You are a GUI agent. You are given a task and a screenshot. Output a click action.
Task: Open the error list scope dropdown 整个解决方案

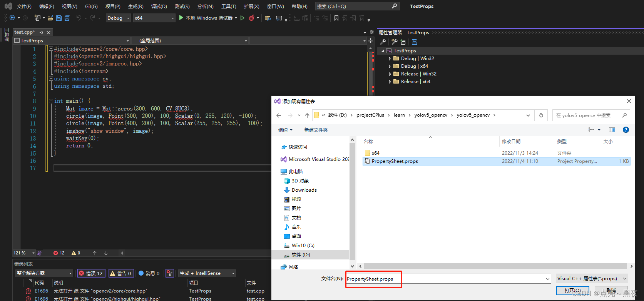pyautogui.click(x=44, y=273)
